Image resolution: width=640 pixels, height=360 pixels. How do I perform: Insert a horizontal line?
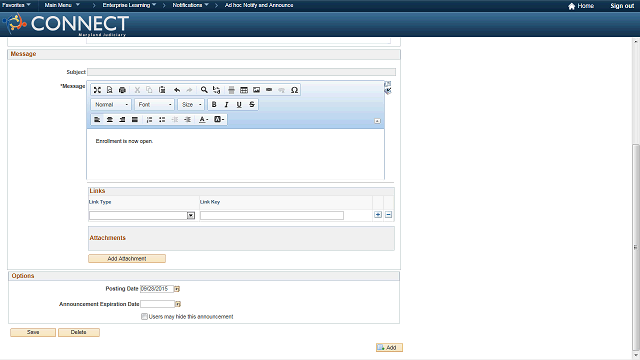pyautogui.click(x=231, y=90)
